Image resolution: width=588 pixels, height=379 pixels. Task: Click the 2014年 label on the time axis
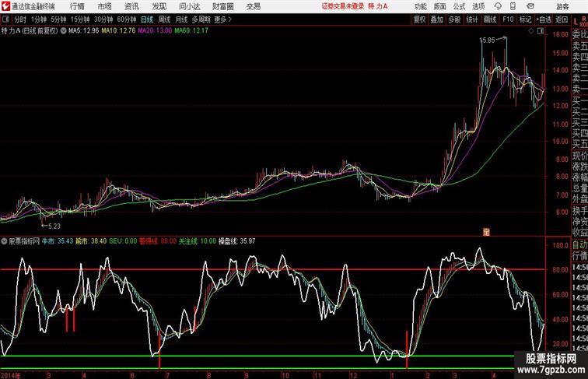pos(11,375)
